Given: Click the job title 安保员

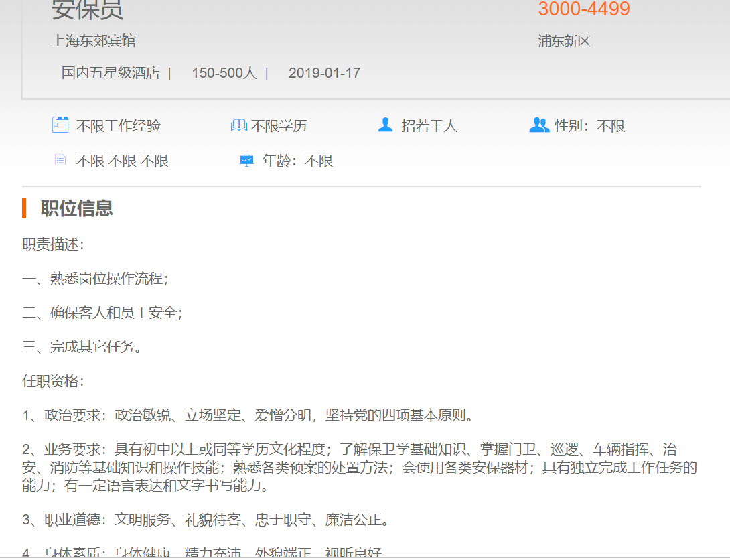Looking at the screenshot, I should (88, 10).
